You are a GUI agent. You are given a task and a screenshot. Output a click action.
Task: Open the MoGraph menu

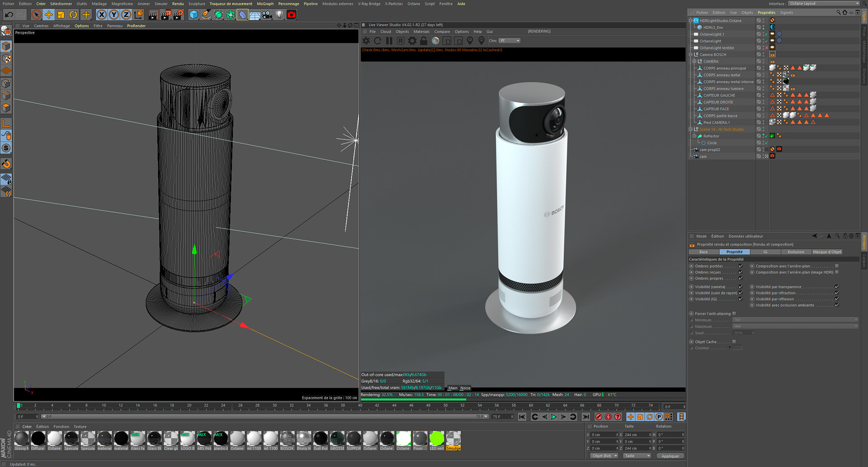coord(265,4)
